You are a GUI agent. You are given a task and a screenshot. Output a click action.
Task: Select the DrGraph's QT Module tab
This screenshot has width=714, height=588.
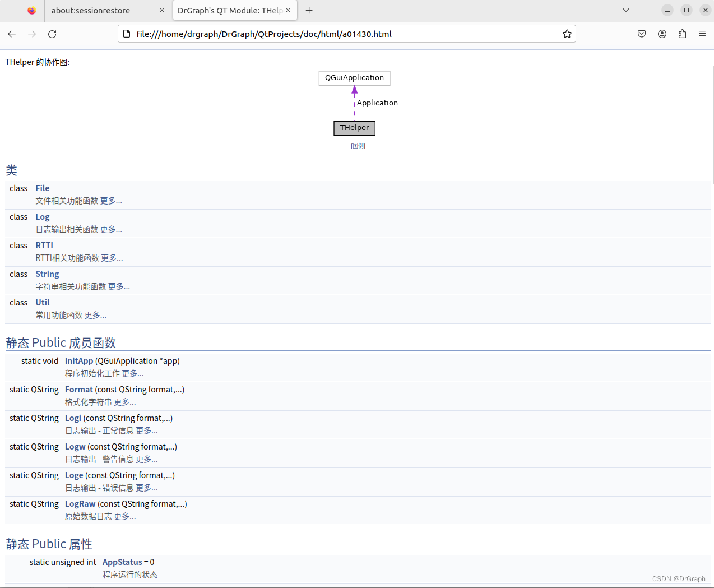[235, 10]
